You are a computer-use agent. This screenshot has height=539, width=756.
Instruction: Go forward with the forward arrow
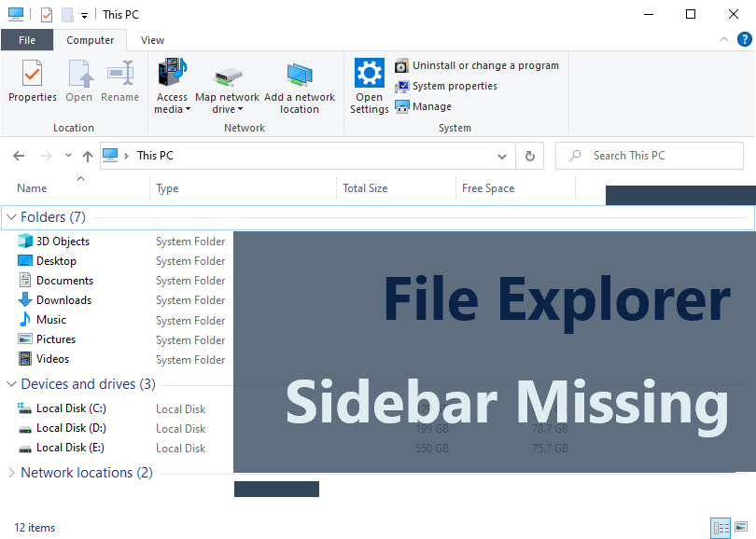tap(47, 156)
